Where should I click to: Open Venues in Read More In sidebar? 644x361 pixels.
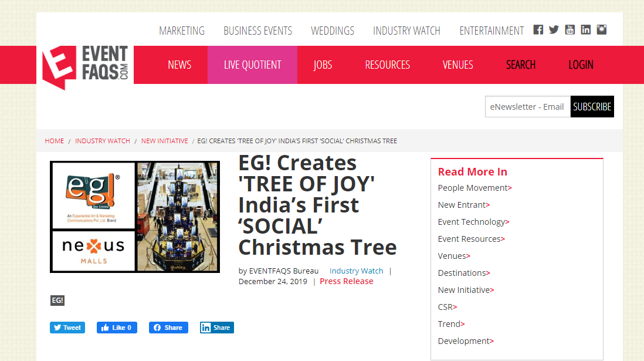454,256
